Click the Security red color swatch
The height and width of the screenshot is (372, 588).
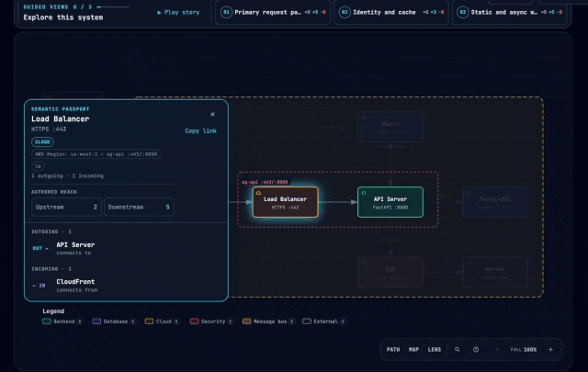(x=194, y=321)
